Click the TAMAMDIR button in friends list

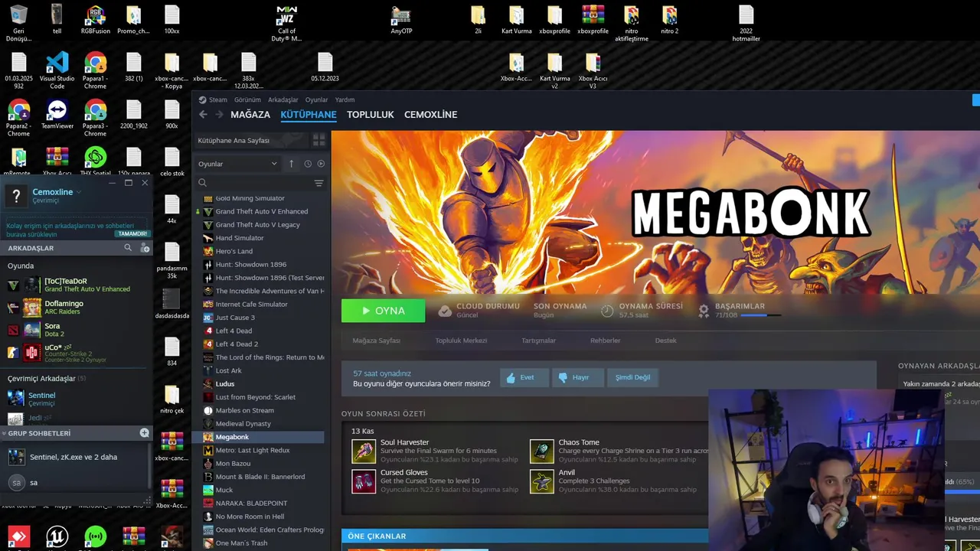coord(132,233)
